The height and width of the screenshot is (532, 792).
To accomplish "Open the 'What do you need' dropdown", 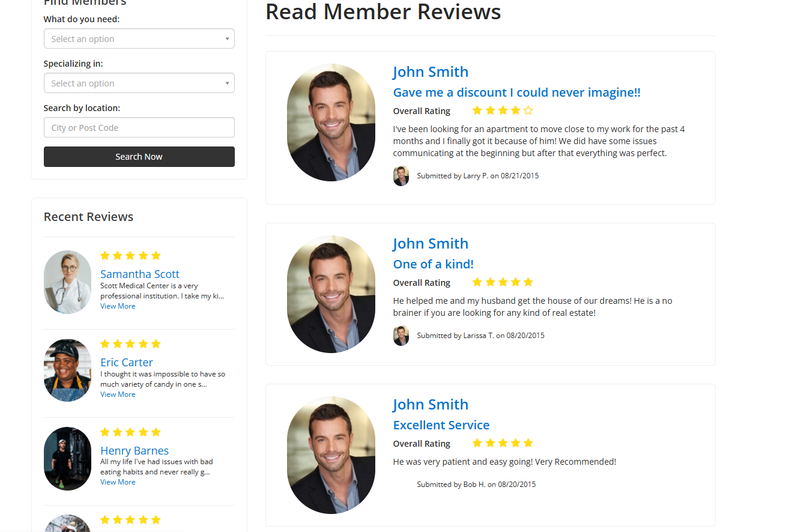I will pyautogui.click(x=139, y=38).
